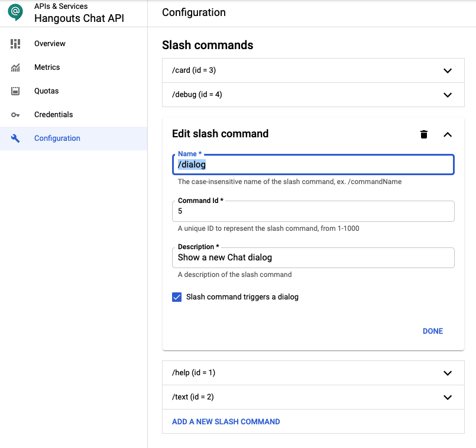Click the Description text field
Screen dimensions: 476x448
click(313, 257)
